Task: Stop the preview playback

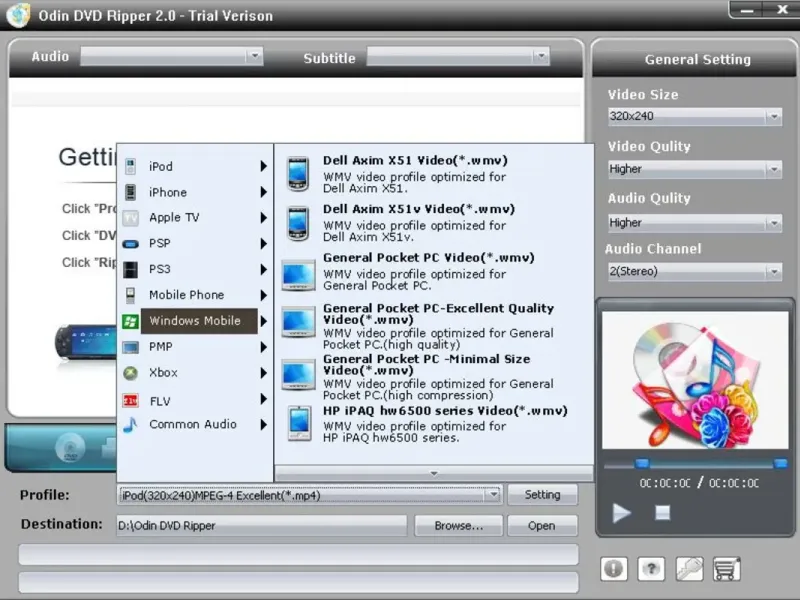Action: point(663,513)
